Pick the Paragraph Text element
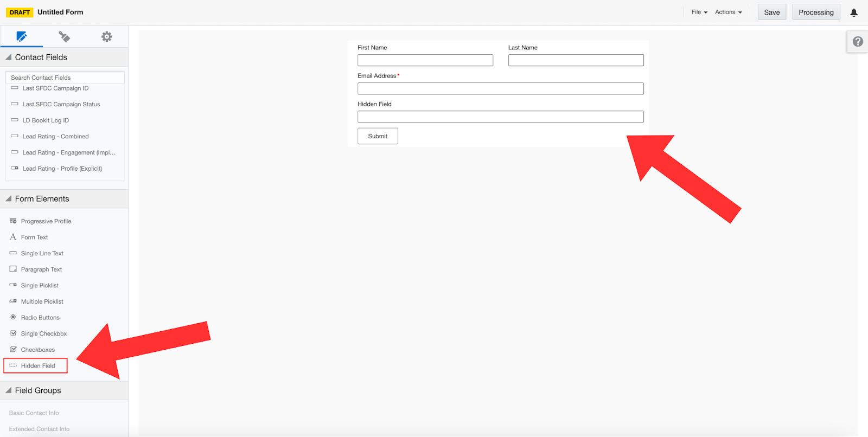Image resolution: width=868 pixels, height=437 pixels. (x=41, y=269)
